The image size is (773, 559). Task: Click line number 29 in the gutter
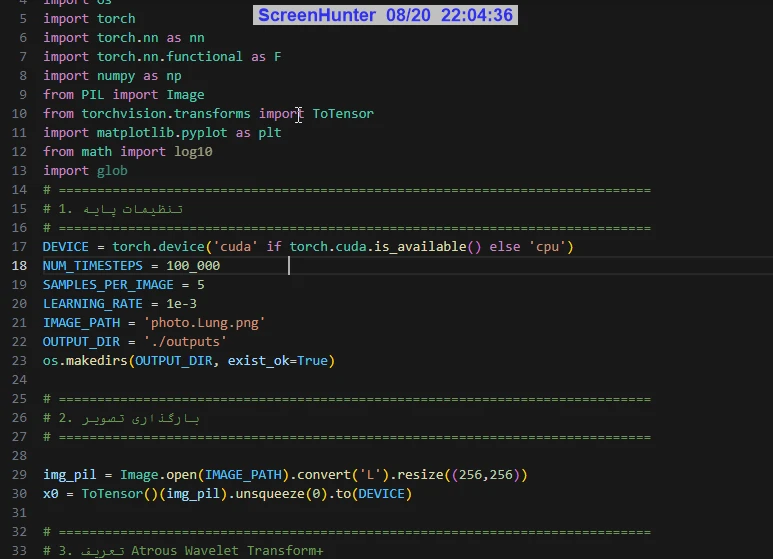pyautogui.click(x=19, y=475)
